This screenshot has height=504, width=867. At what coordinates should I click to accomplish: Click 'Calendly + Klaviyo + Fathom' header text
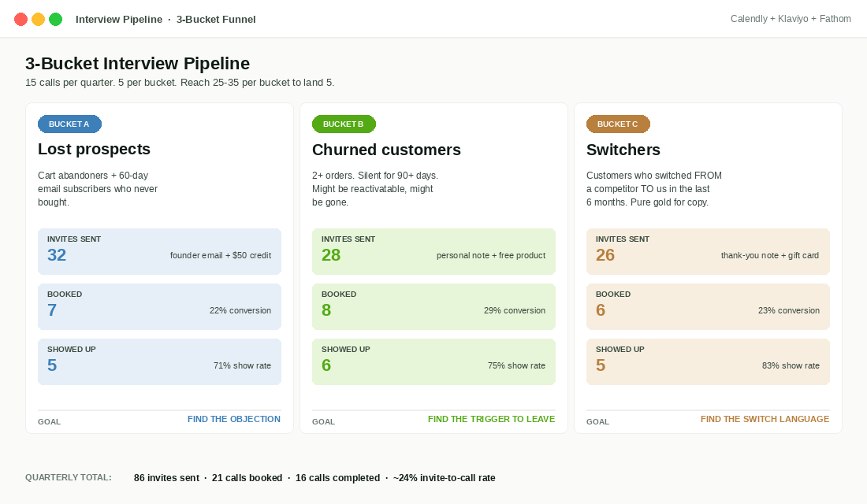791,19
